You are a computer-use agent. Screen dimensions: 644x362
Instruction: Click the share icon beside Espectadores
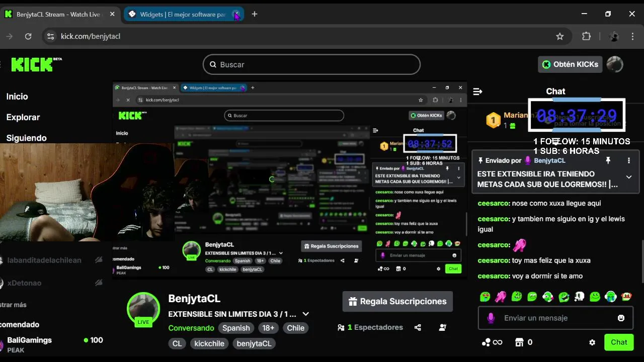click(x=418, y=327)
